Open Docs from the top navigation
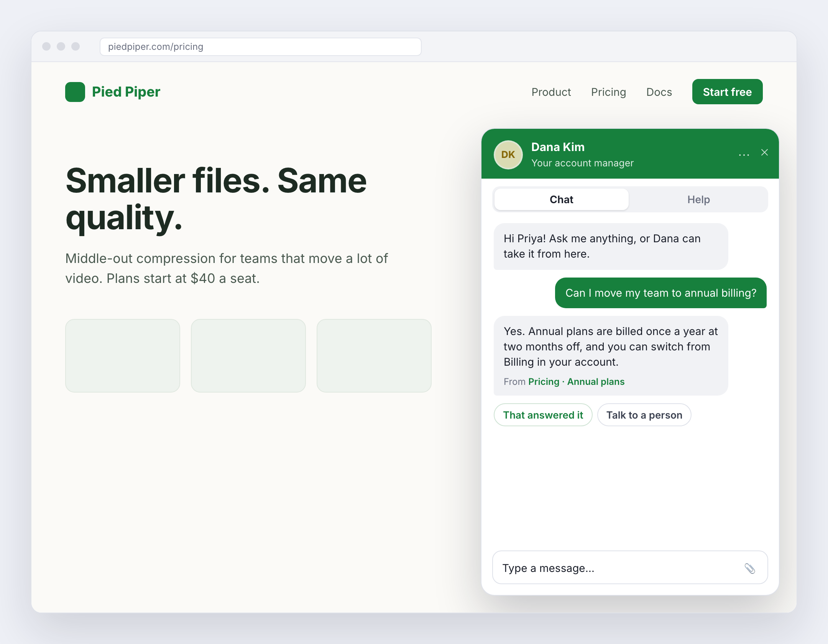Screen dimensions: 828x644 click(659, 92)
